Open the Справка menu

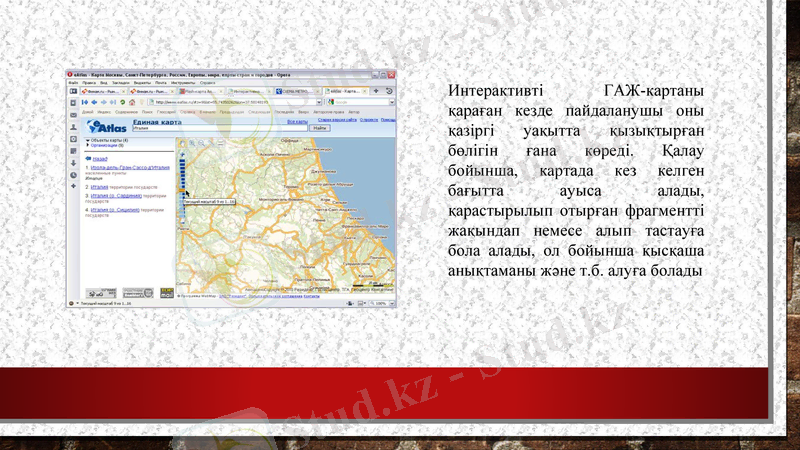pyautogui.click(x=208, y=83)
